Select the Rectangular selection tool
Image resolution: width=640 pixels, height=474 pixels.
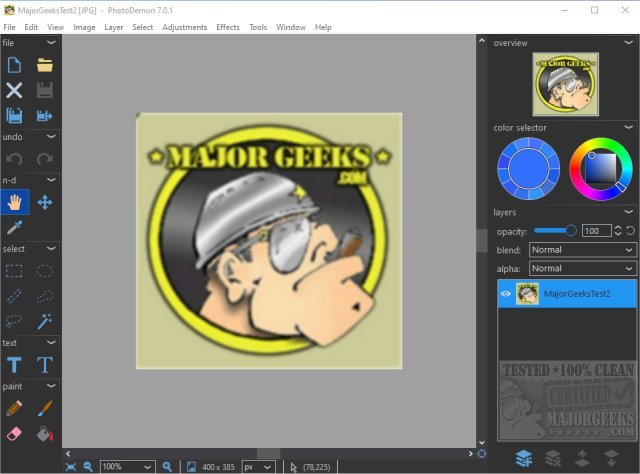click(14, 271)
